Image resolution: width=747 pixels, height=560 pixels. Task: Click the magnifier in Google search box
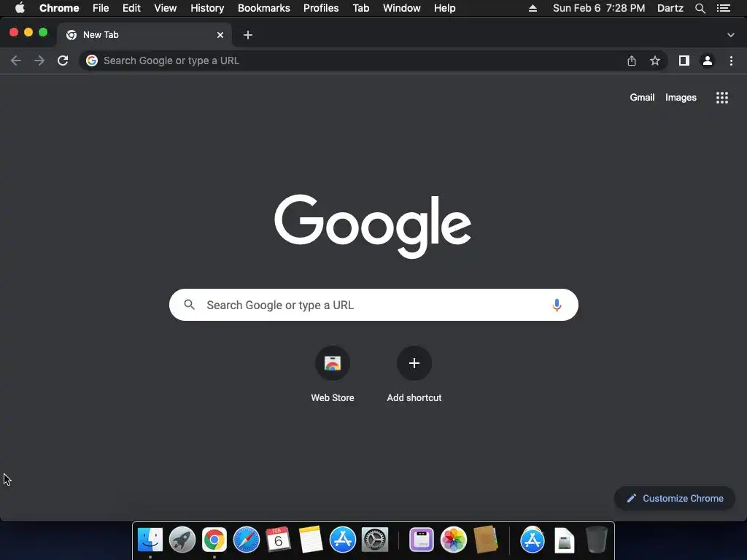(x=189, y=305)
